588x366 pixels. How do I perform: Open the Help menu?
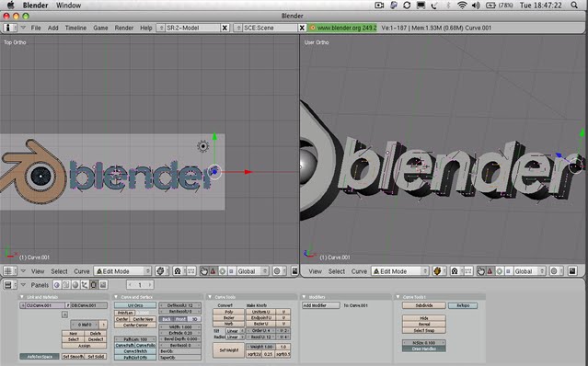[x=146, y=28]
